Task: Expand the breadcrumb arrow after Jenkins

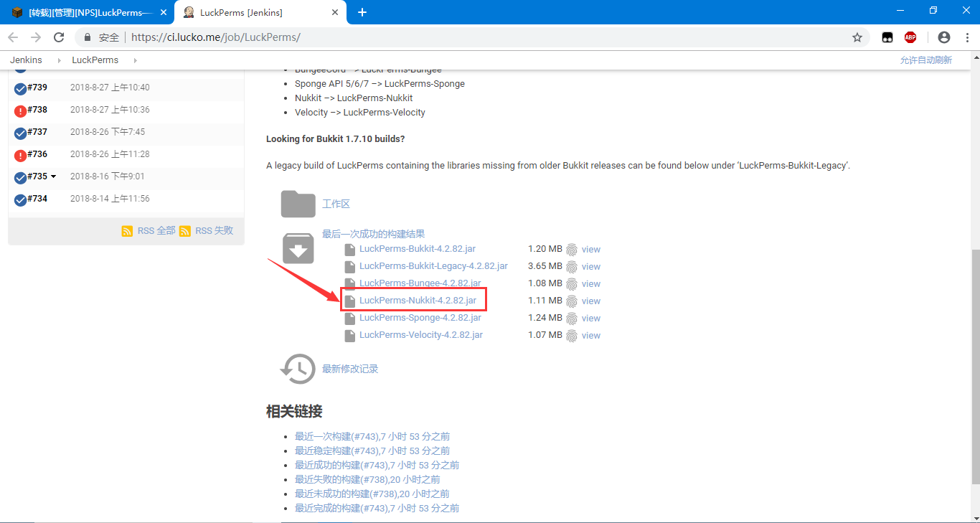Action: [60, 60]
